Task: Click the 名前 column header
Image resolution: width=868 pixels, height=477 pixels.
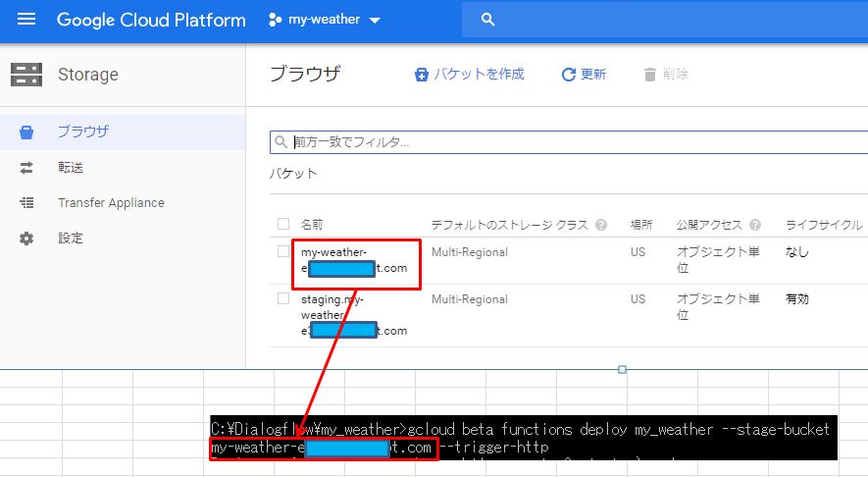Action: point(312,225)
